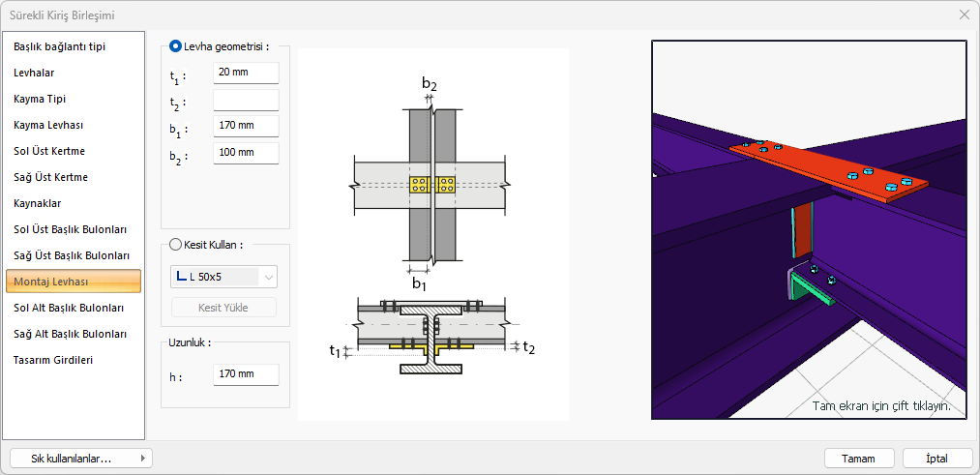The height and width of the screenshot is (475, 980).
Task: Open the Kaynaklar page
Action: (74, 204)
